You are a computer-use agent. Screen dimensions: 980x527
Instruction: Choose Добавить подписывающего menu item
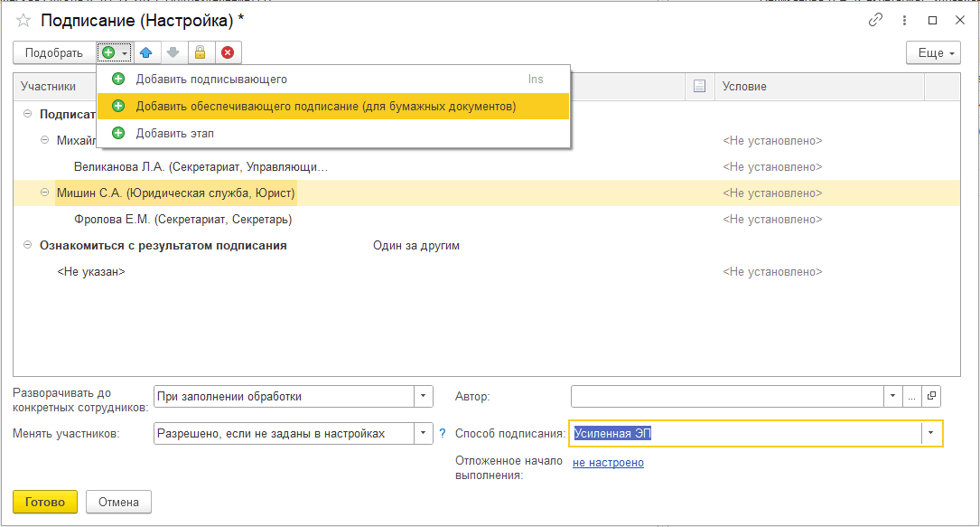[211, 80]
